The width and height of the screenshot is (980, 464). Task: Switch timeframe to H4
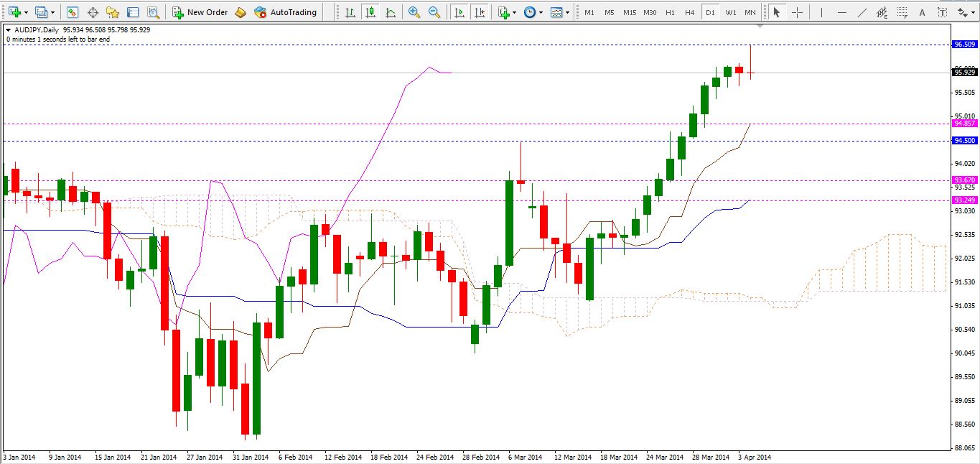coord(689,12)
